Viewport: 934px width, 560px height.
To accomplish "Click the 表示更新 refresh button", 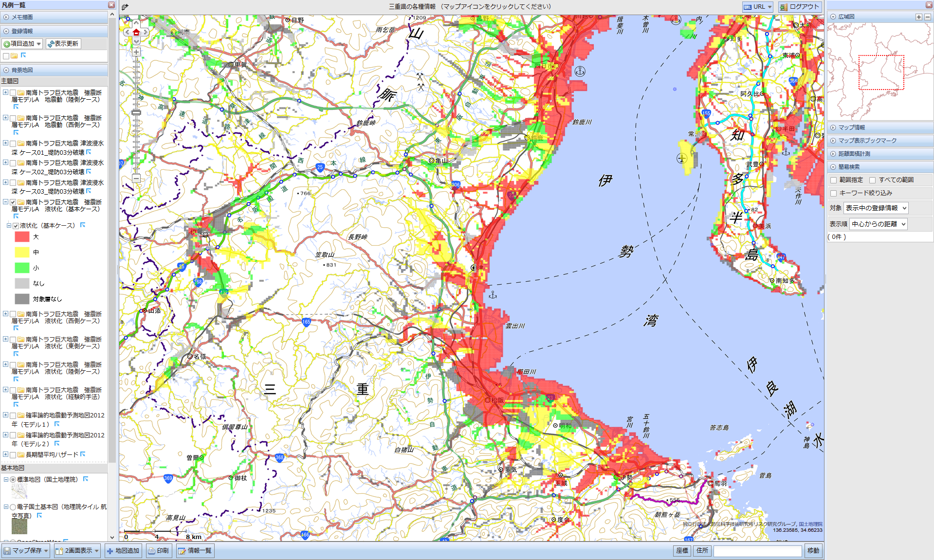I will tap(63, 44).
